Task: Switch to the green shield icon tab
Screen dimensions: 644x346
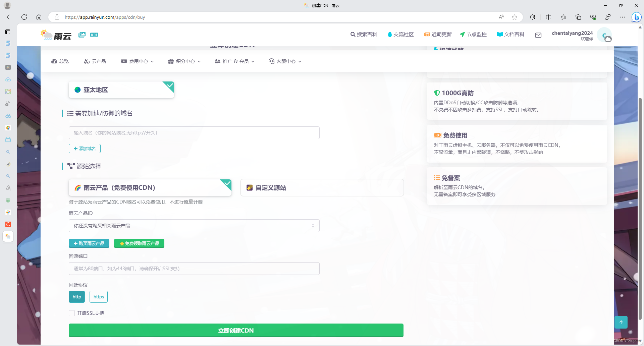Action: point(8,200)
